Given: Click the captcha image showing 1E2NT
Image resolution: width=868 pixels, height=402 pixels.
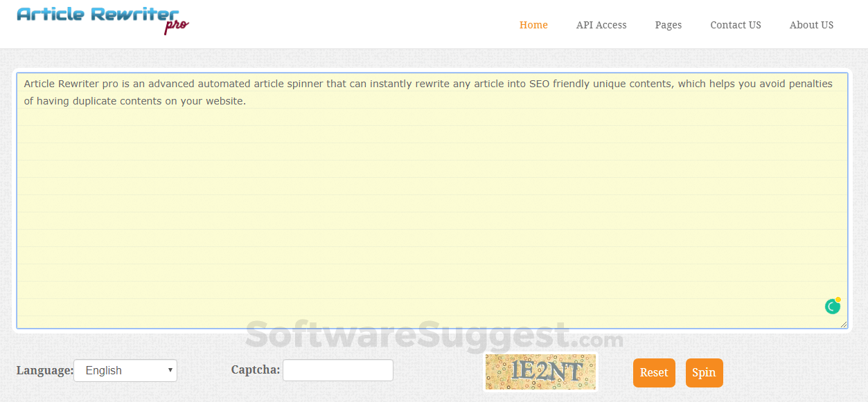Looking at the screenshot, I should (540, 372).
